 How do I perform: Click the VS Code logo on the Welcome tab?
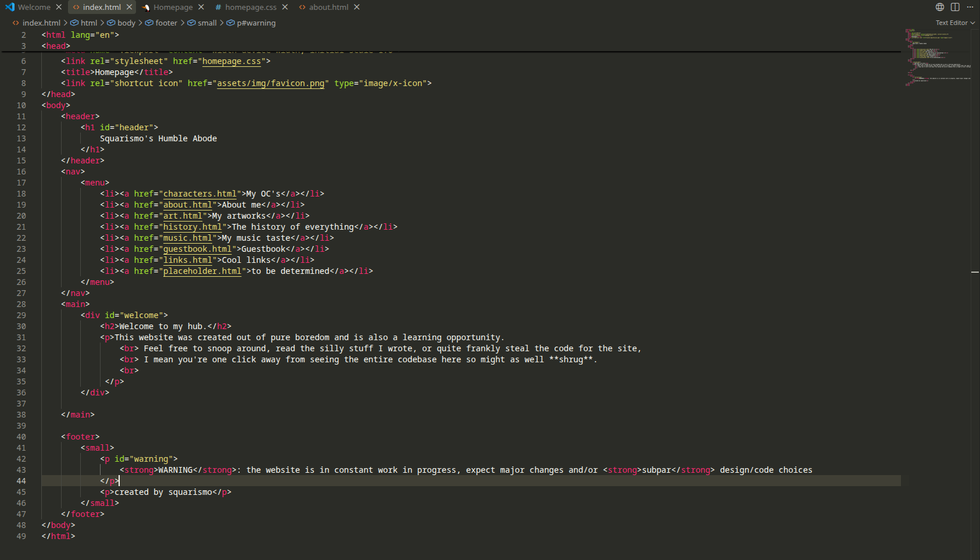[x=9, y=7]
